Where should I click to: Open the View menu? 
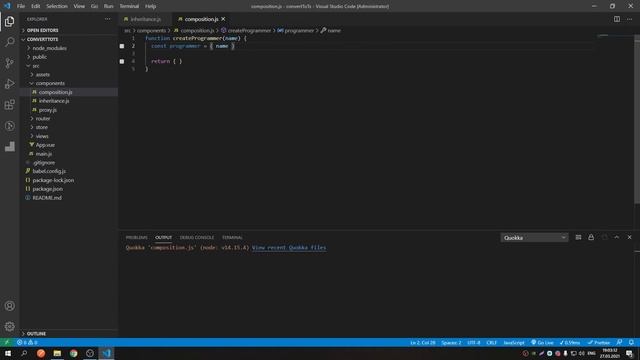pyautogui.click(x=79, y=6)
